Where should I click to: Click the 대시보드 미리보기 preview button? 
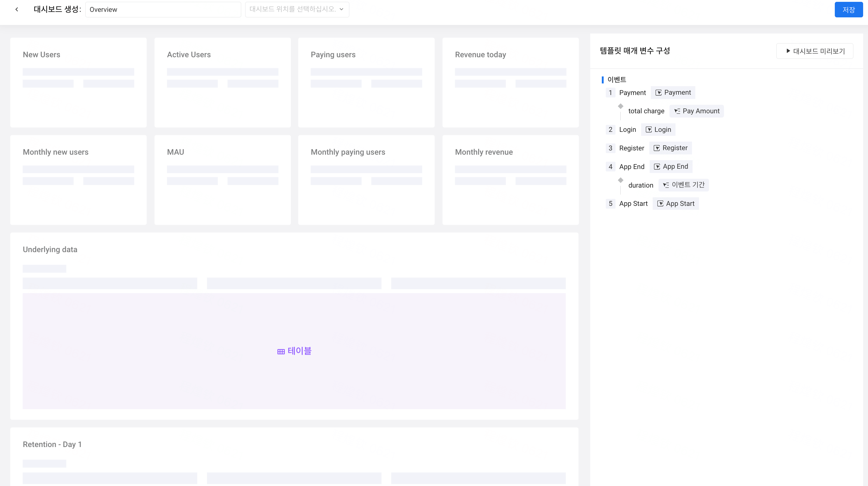tap(815, 51)
